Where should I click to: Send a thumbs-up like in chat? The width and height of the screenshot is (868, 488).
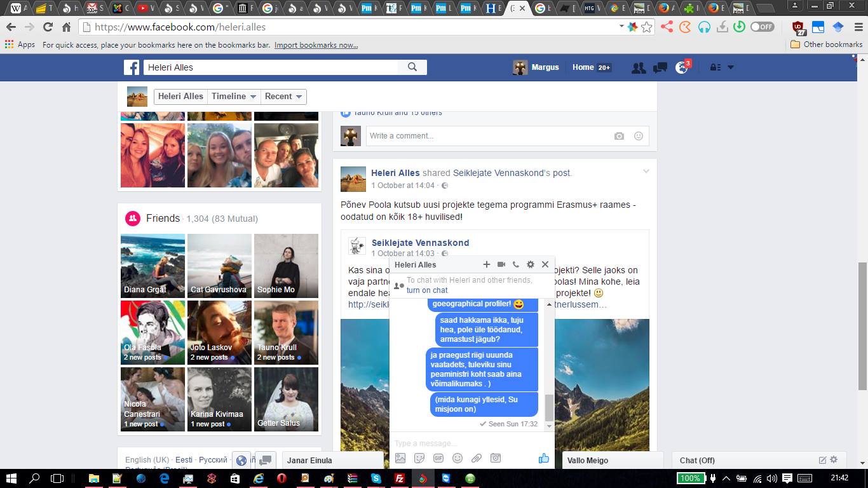544,457
